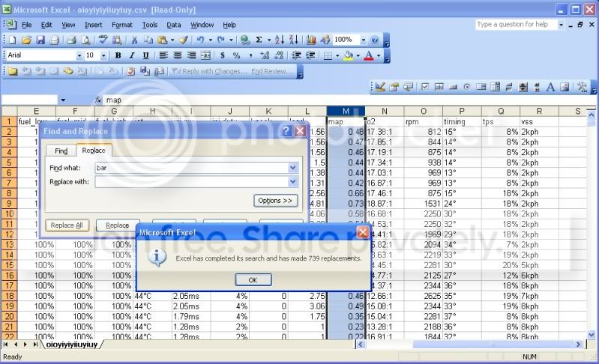Screen dimensions: 599x364
Task: Open the Name Box dropdown arrow
Action: coord(63,100)
